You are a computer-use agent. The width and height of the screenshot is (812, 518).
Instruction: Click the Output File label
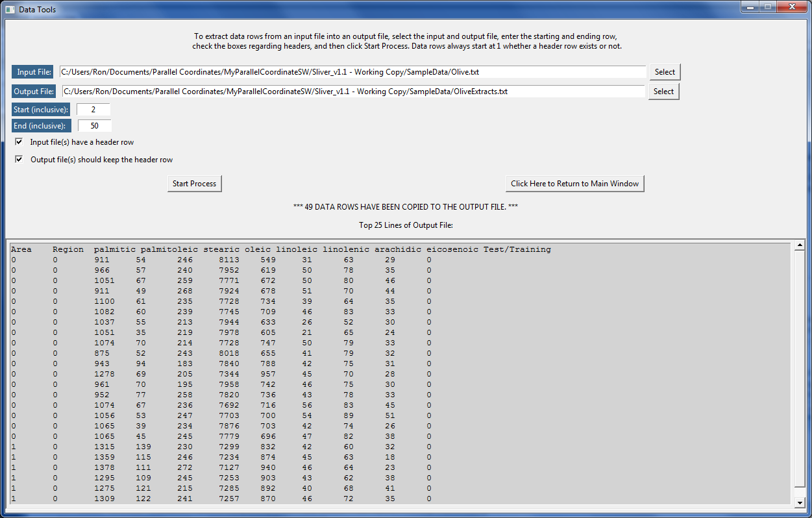[34, 92]
